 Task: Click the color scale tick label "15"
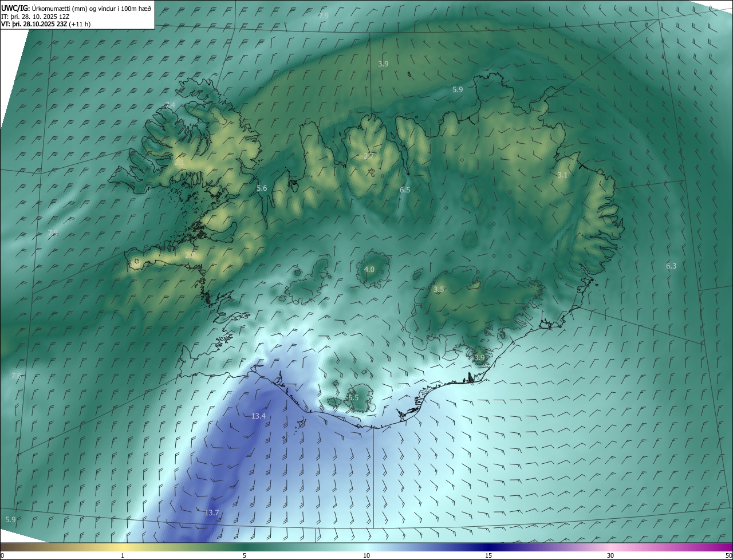point(488,555)
